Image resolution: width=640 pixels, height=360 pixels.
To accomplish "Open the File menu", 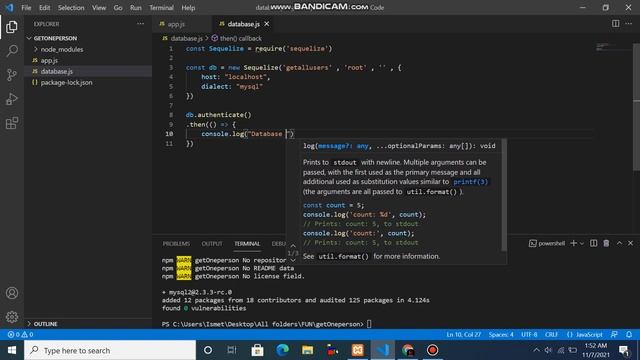I will click(26, 8).
